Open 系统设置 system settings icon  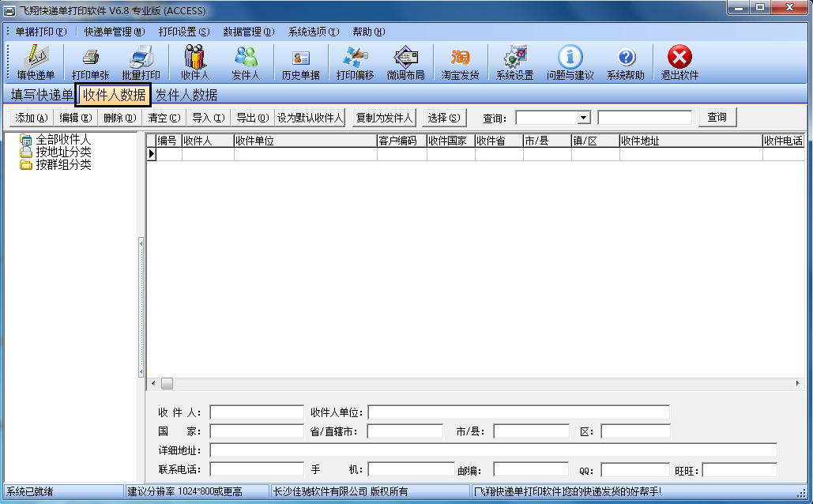point(514,62)
